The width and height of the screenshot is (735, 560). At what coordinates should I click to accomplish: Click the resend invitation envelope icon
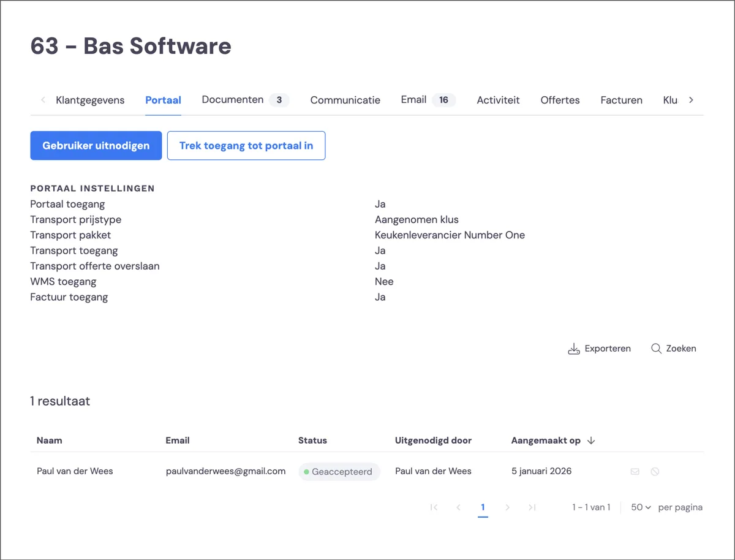click(x=635, y=471)
